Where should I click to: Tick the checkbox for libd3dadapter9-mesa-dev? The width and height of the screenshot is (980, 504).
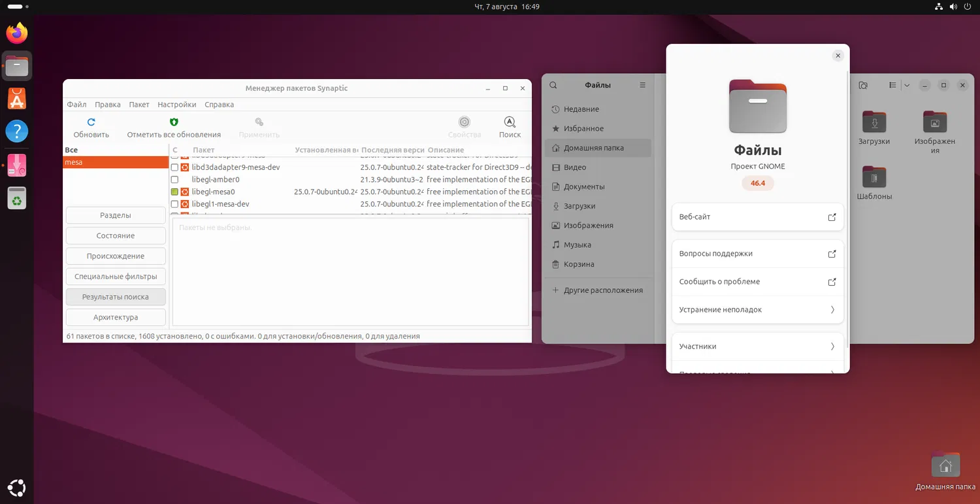tap(174, 167)
